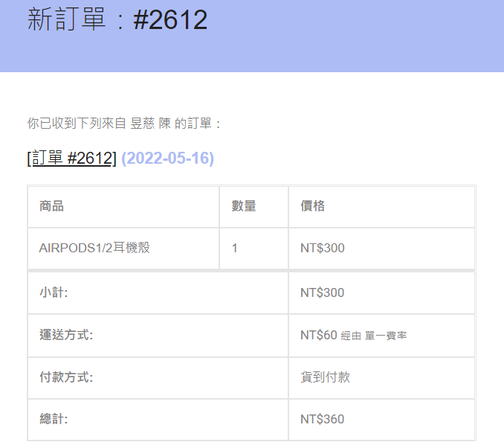Click the 小計 label
This screenshot has height=445, width=504.
(54, 292)
